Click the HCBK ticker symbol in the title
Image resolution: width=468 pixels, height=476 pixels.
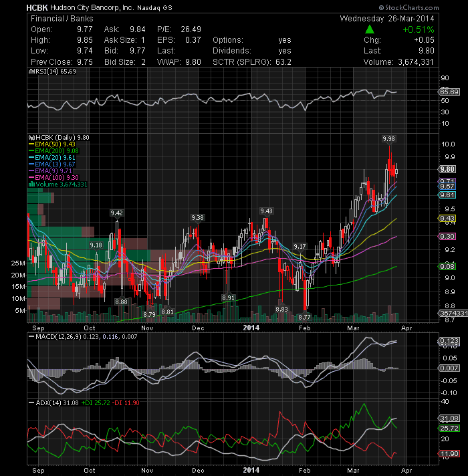[37, 7]
